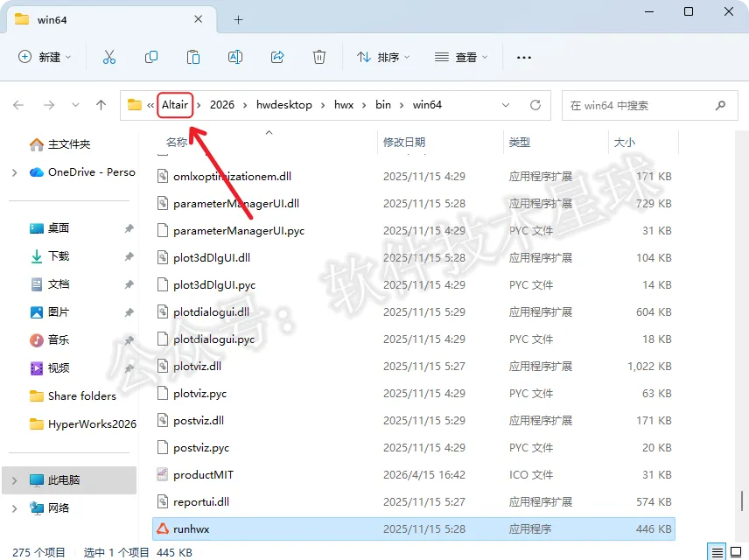This screenshot has height=560, width=749.
Task: Expand the Network tree node
Action: [x=14, y=508]
